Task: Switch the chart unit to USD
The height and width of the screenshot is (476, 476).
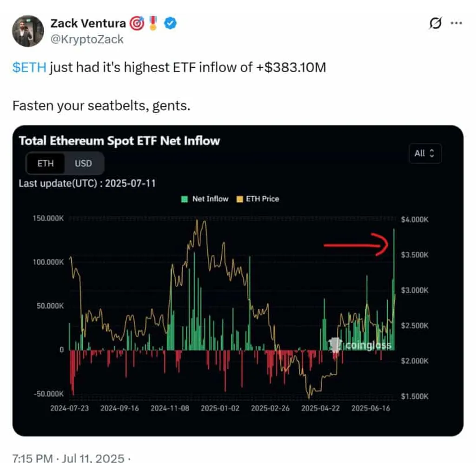Action: (x=83, y=164)
